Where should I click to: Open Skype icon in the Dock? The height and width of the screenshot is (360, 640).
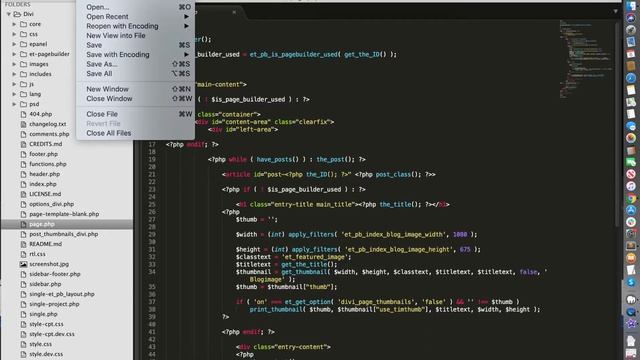pos(631,282)
